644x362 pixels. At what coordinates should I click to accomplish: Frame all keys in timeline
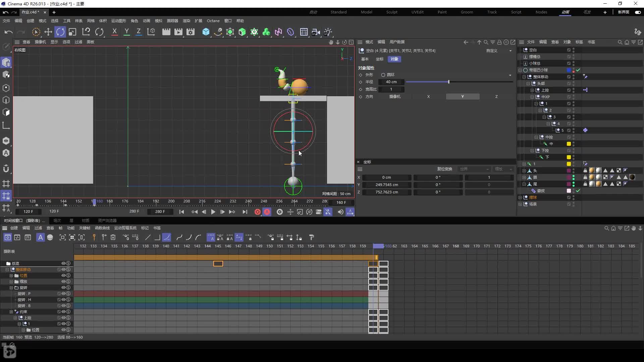63,237
